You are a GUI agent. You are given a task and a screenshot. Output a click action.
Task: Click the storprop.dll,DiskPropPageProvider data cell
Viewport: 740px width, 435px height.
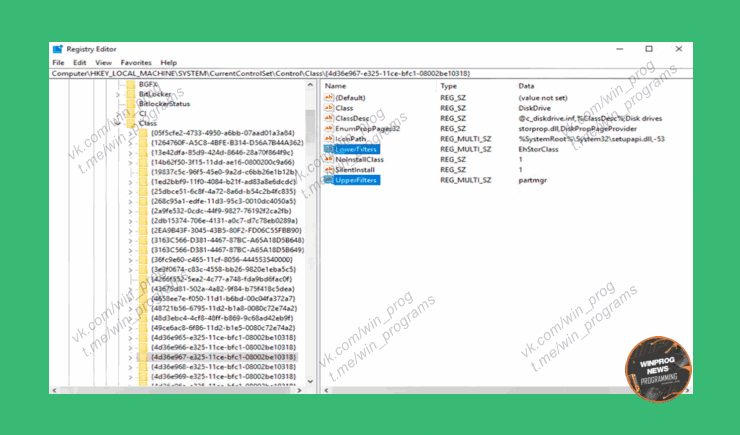pos(578,128)
